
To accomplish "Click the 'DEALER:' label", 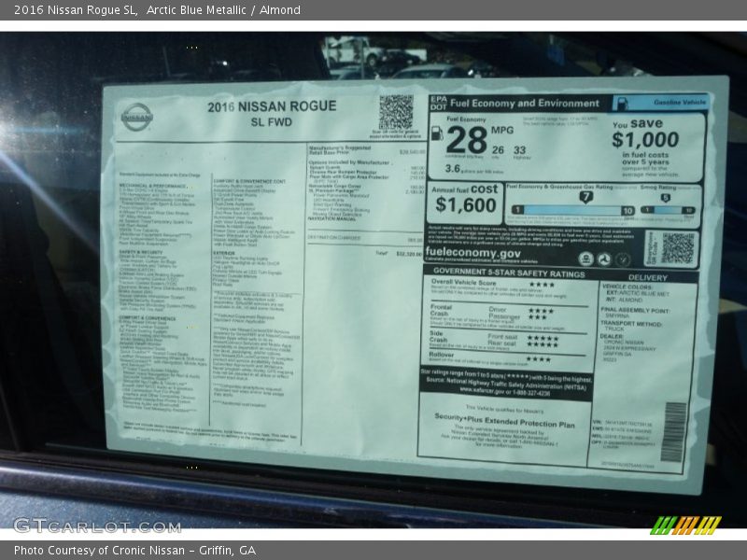I will [613, 336].
